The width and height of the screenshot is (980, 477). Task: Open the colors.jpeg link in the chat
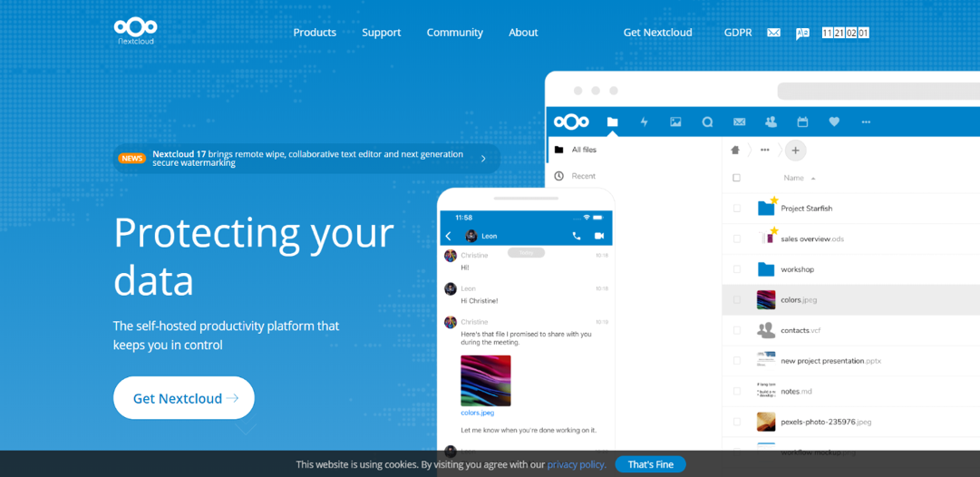click(478, 413)
